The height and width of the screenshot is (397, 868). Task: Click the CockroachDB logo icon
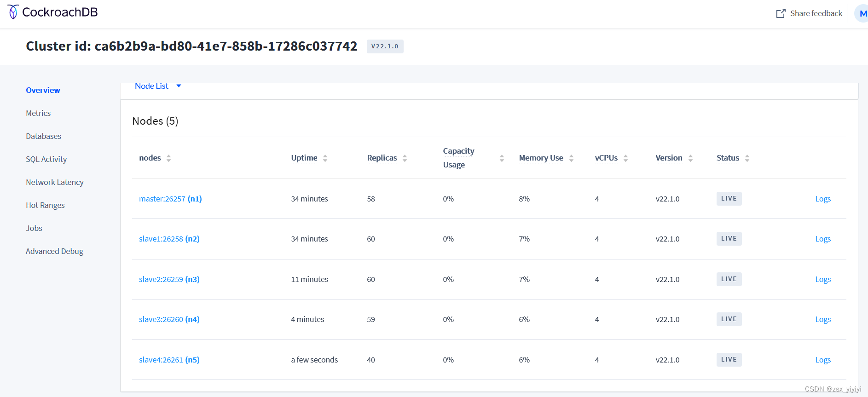[x=13, y=12]
